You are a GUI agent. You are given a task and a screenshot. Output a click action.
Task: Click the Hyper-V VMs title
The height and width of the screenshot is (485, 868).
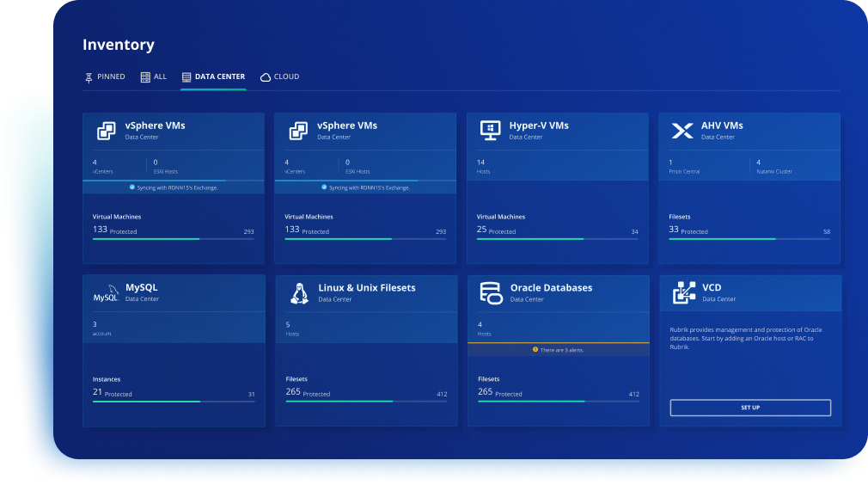point(539,126)
